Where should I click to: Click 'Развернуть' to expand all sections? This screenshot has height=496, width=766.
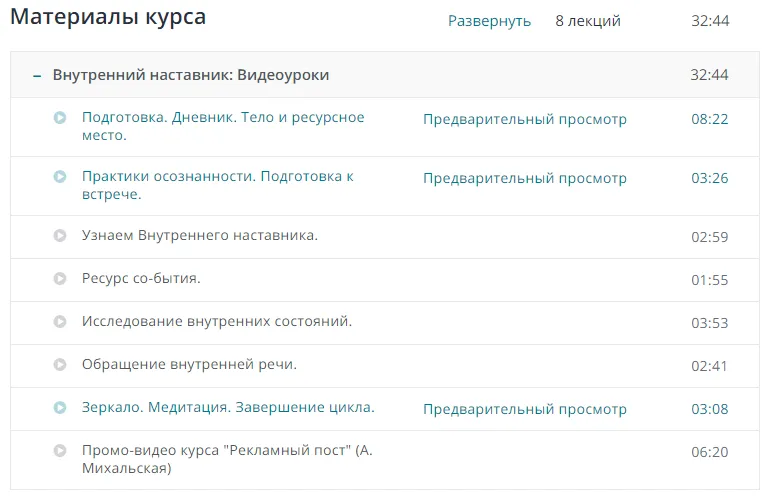[x=489, y=21]
